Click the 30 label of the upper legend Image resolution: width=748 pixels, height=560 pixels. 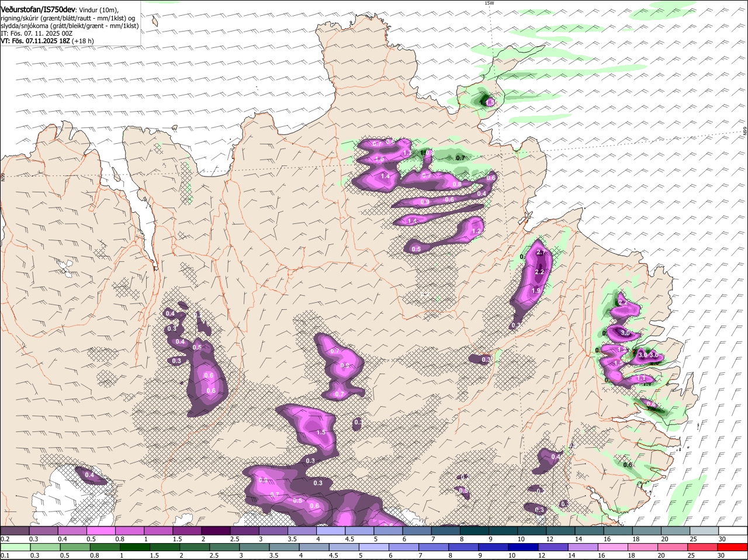pyautogui.click(x=722, y=539)
